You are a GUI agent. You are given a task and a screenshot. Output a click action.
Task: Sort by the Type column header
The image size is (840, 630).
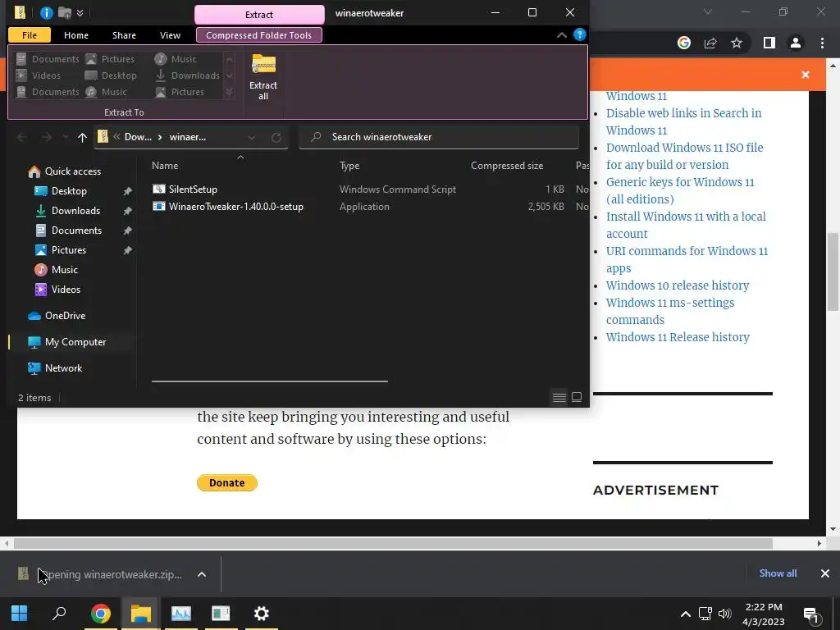pyautogui.click(x=349, y=166)
